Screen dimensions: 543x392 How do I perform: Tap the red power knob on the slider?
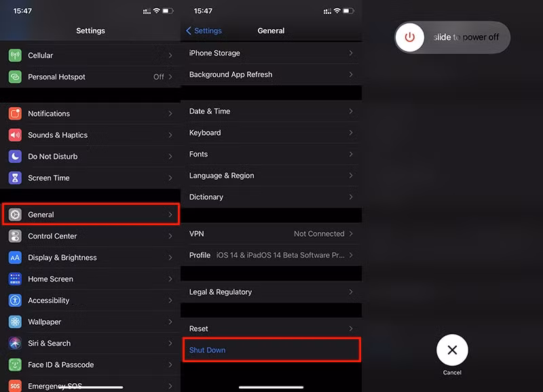[x=410, y=37]
